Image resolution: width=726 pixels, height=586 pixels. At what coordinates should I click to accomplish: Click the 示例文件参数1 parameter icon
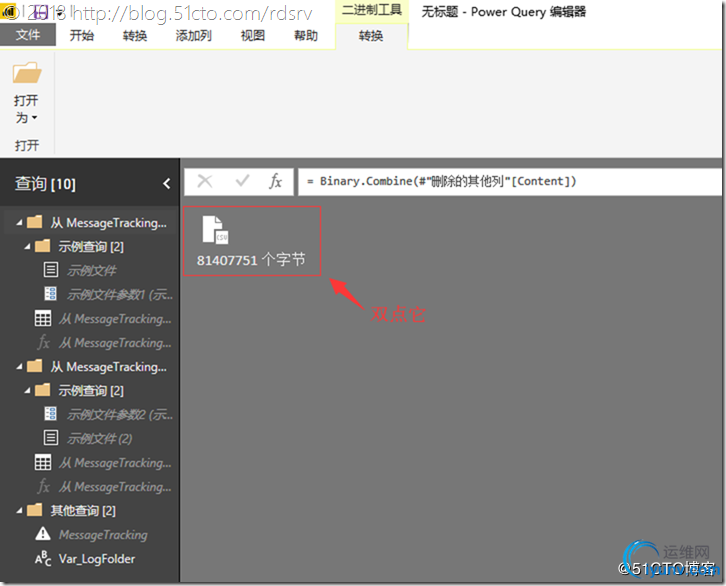(50, 294)
